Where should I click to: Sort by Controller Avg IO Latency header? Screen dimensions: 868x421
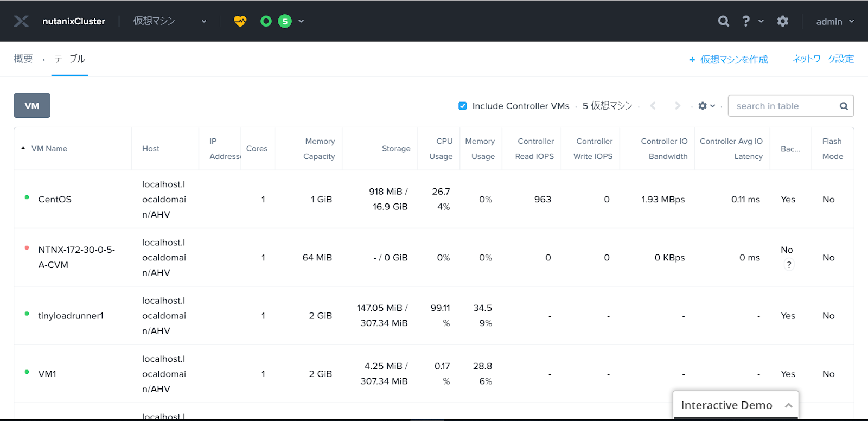[x=731, y=149]
